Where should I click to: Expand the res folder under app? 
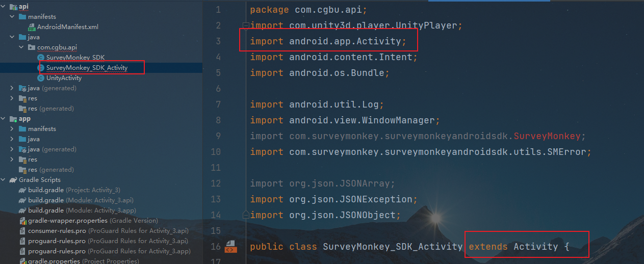[x=13, y=160]
